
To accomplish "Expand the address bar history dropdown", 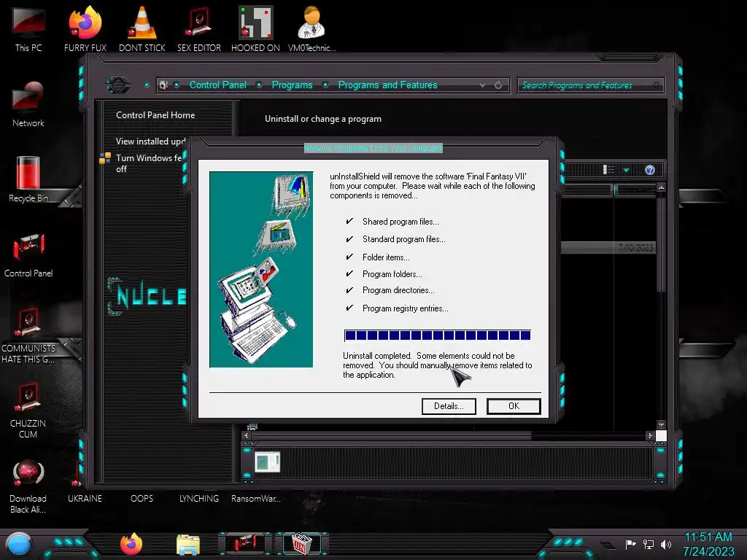I will (482, 85).
